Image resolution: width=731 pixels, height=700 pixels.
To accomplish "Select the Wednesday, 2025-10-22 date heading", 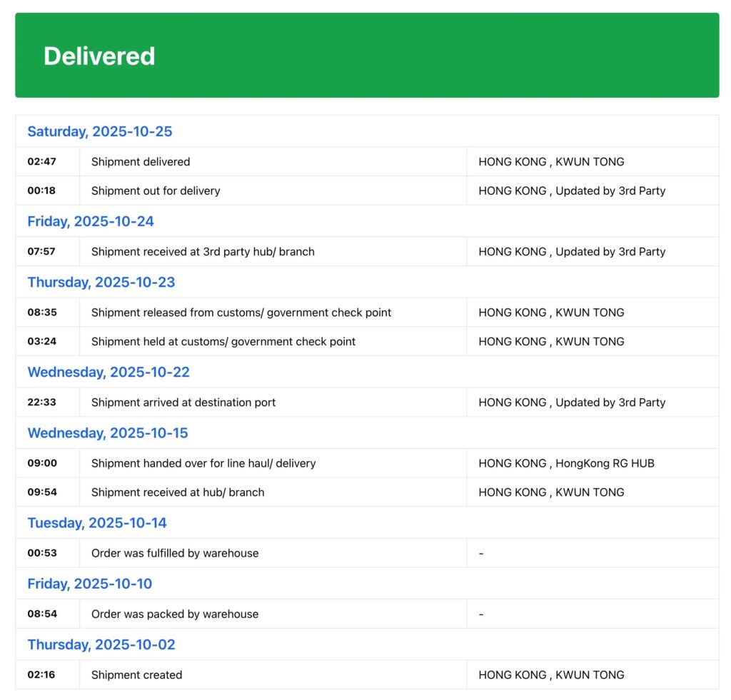I will [109, 372].
